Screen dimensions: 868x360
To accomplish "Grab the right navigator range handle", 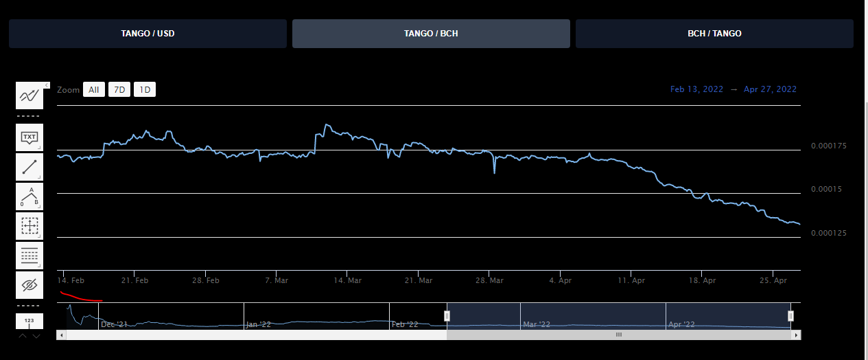I will click(x=790, y=315).
